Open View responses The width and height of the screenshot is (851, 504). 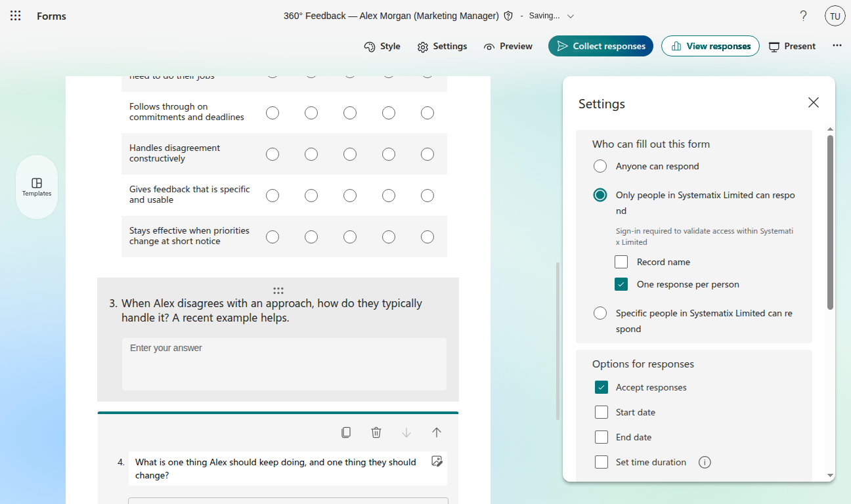click(x=710, y=46)
